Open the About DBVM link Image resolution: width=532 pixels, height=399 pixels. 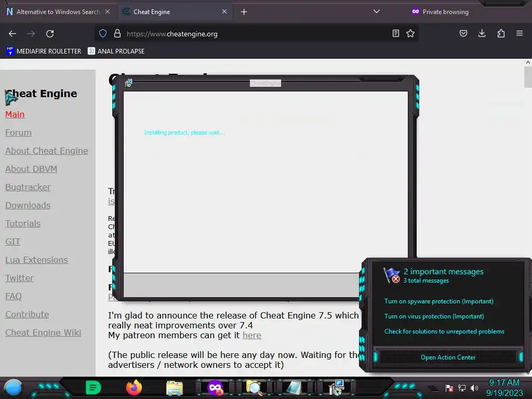click(x=31, y=169)
